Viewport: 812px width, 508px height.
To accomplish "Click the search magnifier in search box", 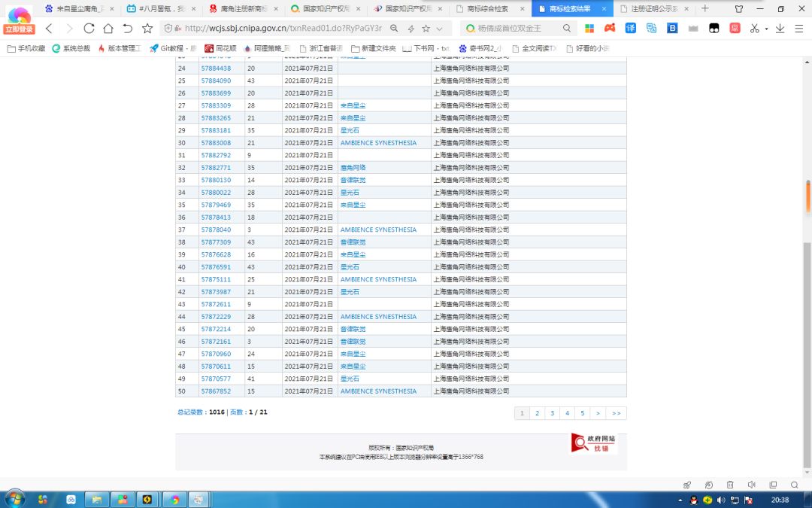I will click(x=567, y=29).
